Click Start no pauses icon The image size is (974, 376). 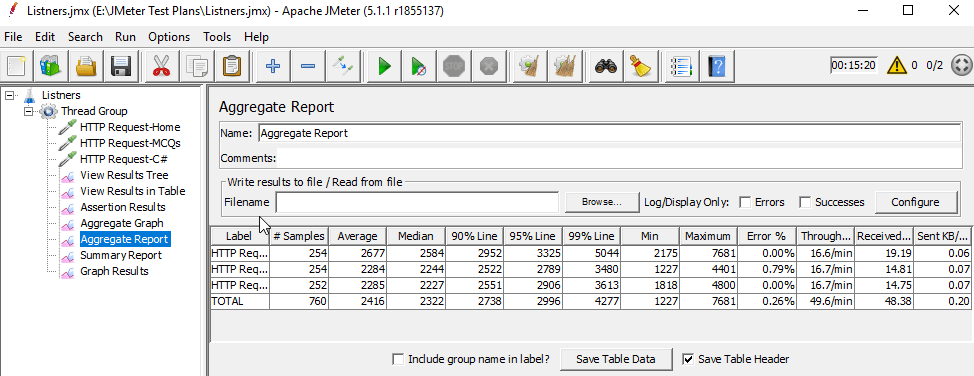pyautogui.click(x=419, y=65)
